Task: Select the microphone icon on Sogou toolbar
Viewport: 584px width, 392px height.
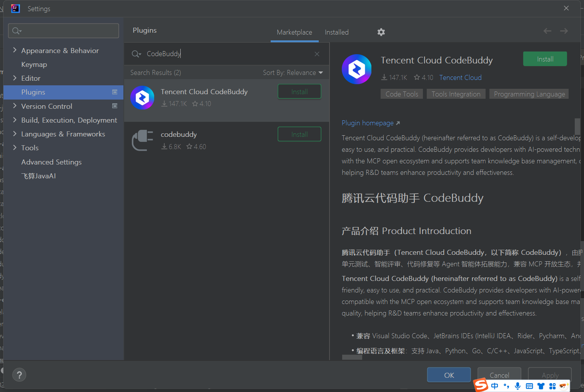Action: click(517, 386)
